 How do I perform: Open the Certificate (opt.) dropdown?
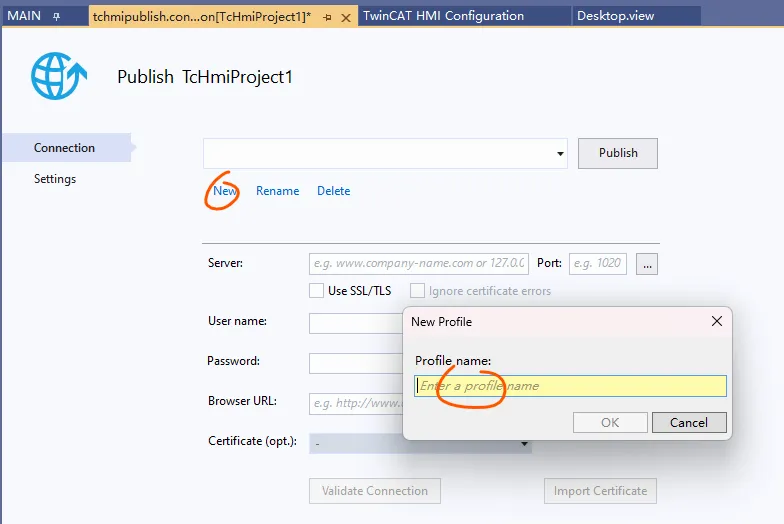[x=420, y=444]
